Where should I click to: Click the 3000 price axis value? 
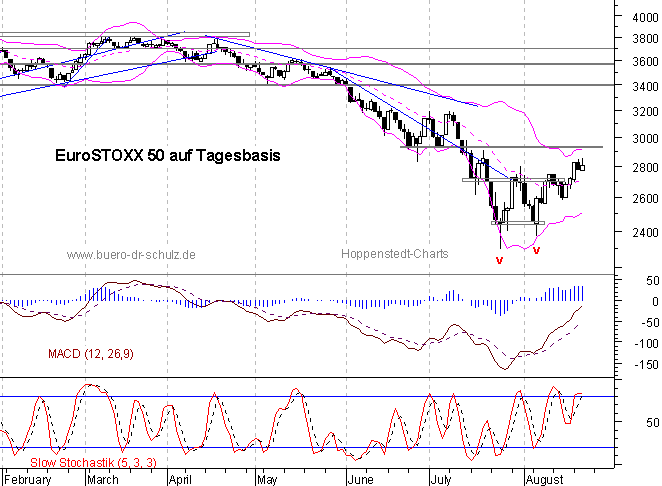coord(645,138)
